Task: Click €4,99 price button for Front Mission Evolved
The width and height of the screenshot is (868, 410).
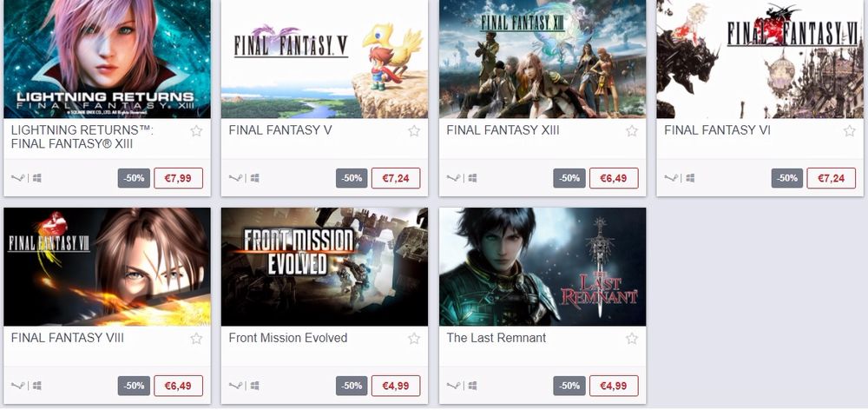Action: 396,386
